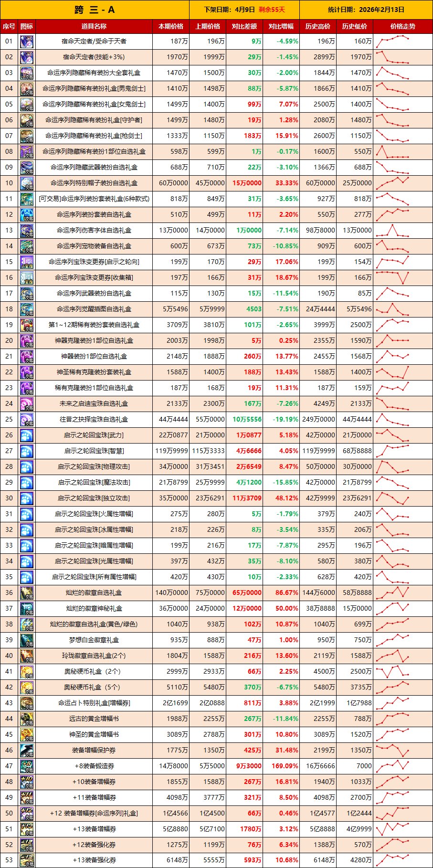Click the 对比增幅 column header

point(281,27)
